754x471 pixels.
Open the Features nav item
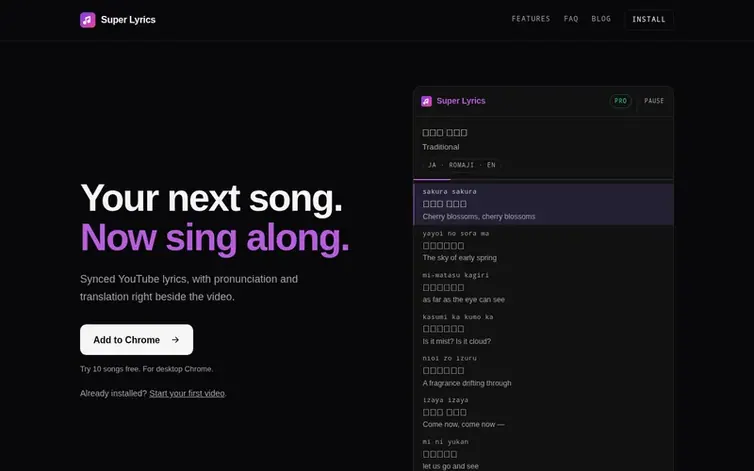pyautogui.click(x=531, y=19)
